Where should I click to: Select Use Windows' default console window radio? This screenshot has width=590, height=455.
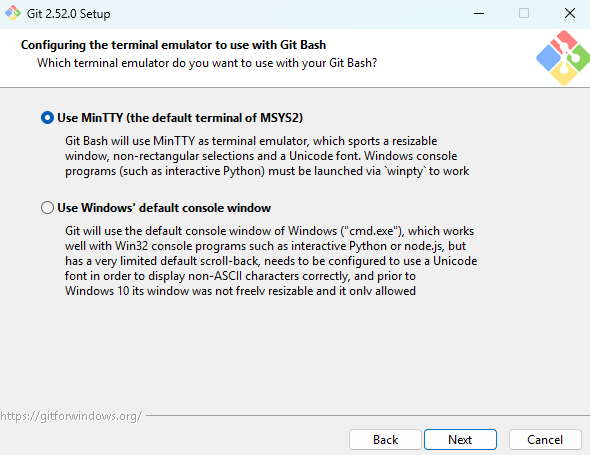(47, 208)
